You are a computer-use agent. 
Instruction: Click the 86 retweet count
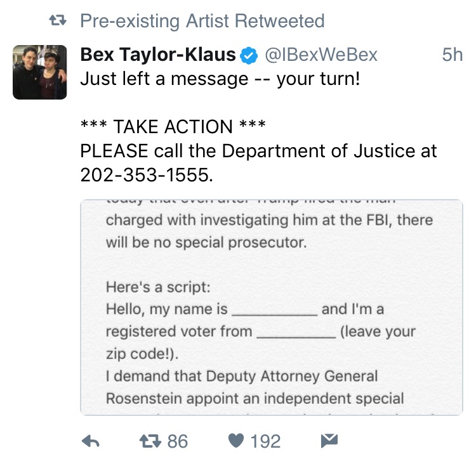click(178, 441)
